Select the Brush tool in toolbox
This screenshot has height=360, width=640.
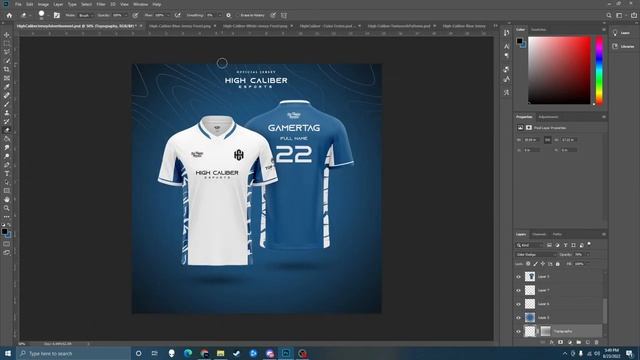point(7,104)
